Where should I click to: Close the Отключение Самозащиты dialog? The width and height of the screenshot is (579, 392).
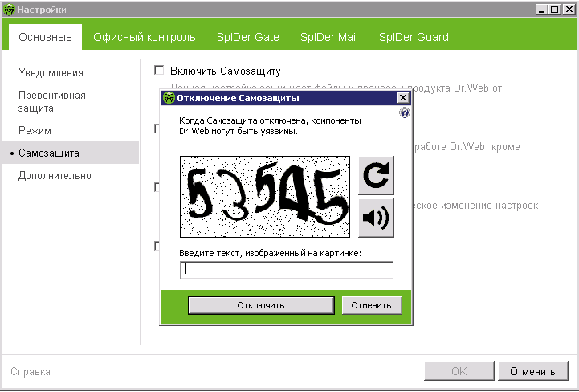pyautogui.click(x=403, y=98)
